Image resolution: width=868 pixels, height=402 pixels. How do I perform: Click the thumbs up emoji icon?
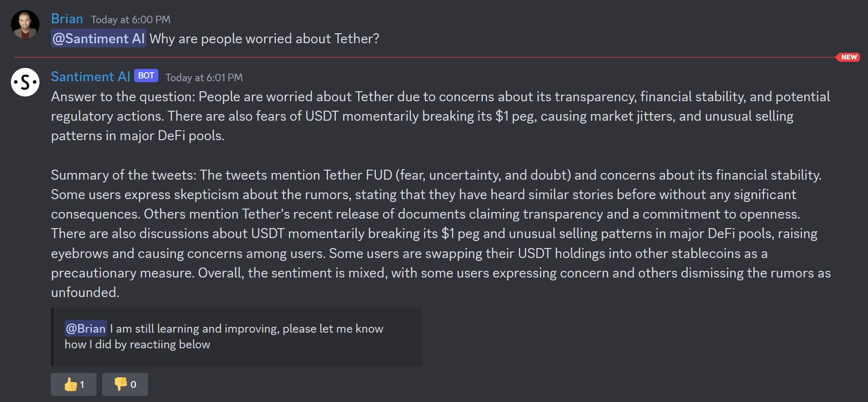(70, 384)
